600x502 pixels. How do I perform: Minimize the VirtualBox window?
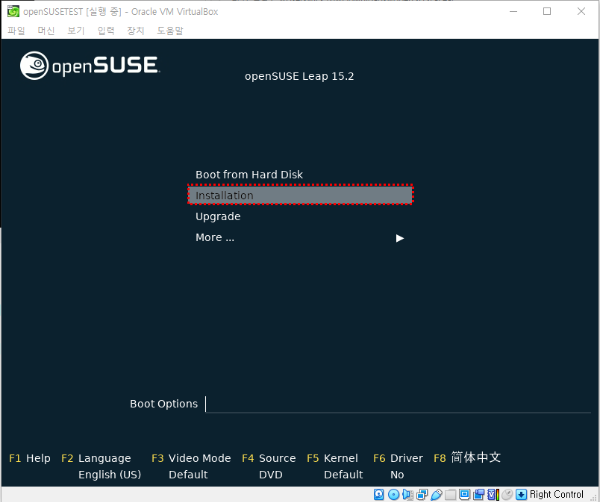514,11
